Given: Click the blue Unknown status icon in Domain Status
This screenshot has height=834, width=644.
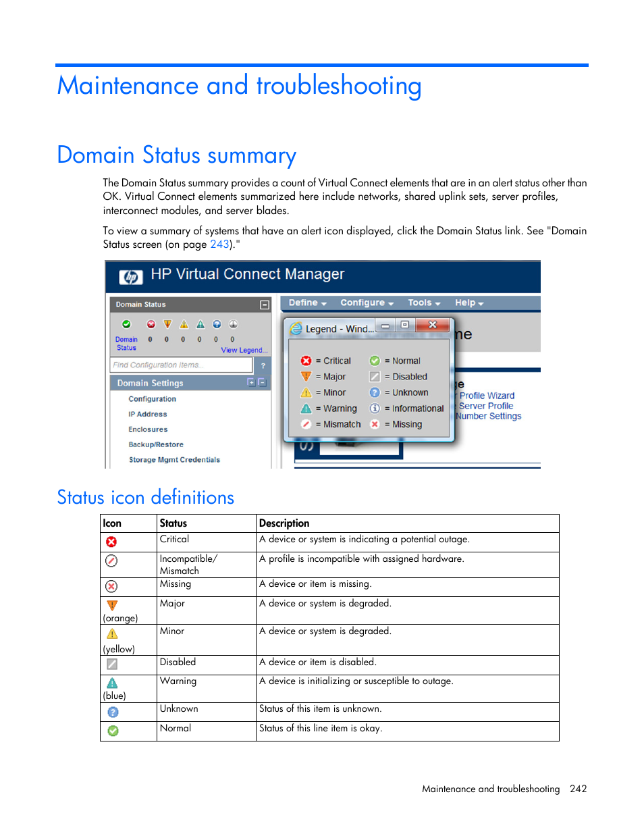Looking at the screenshot, I should click(217, 324).
